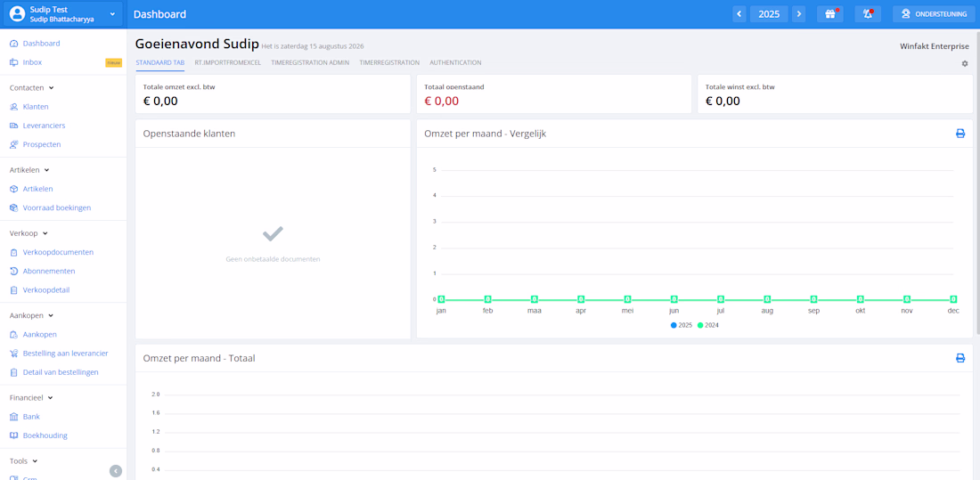Click the Inbox nieuw badge
Viewport: 980px width, 480px height.
pyautogui.click(x=114, y=62)
